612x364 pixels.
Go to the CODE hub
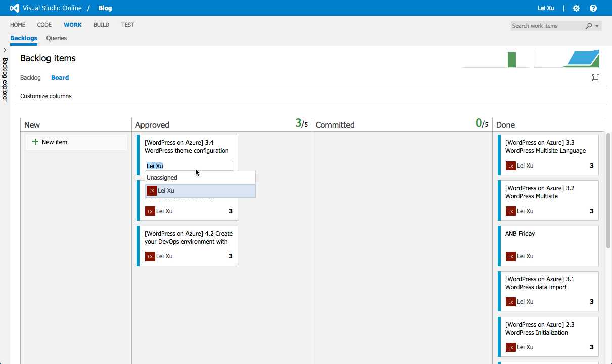(44, 25)
